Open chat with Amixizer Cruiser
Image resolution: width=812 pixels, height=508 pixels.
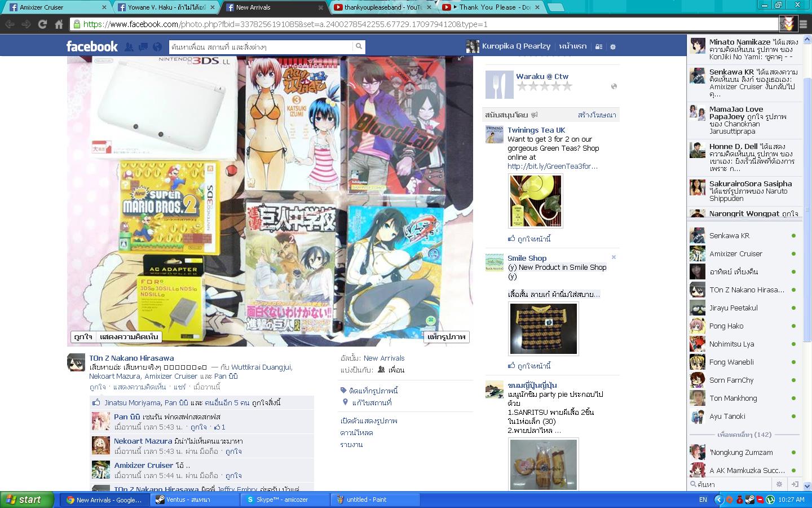click(743, 253)
